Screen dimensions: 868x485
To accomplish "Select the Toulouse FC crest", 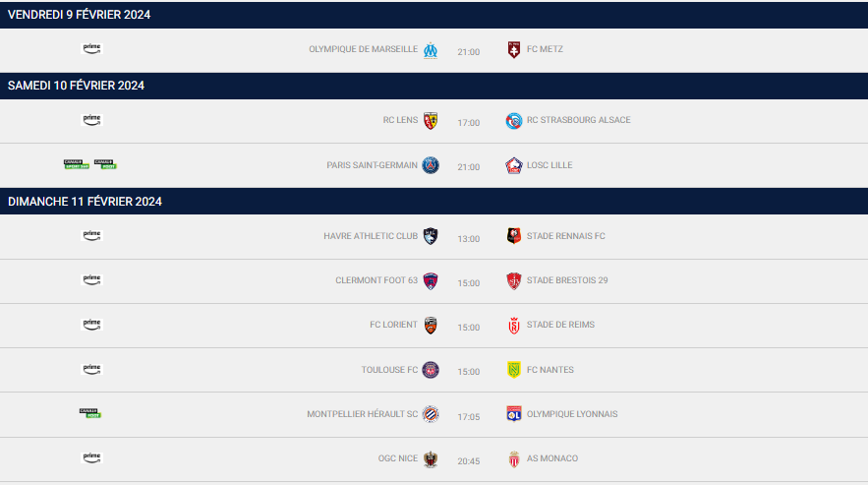I will click(x=431, y=370).
